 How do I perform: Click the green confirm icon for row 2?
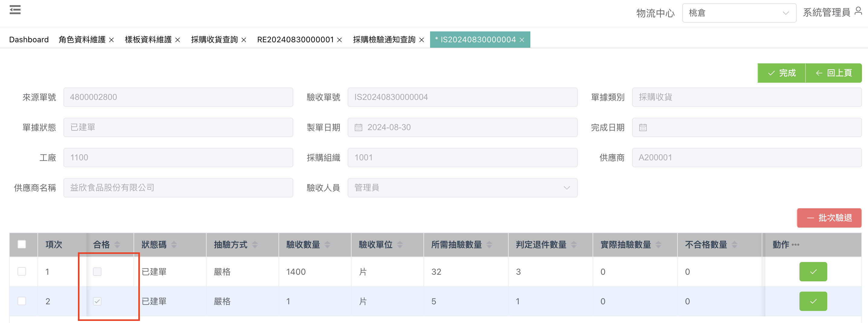[812, 301]
